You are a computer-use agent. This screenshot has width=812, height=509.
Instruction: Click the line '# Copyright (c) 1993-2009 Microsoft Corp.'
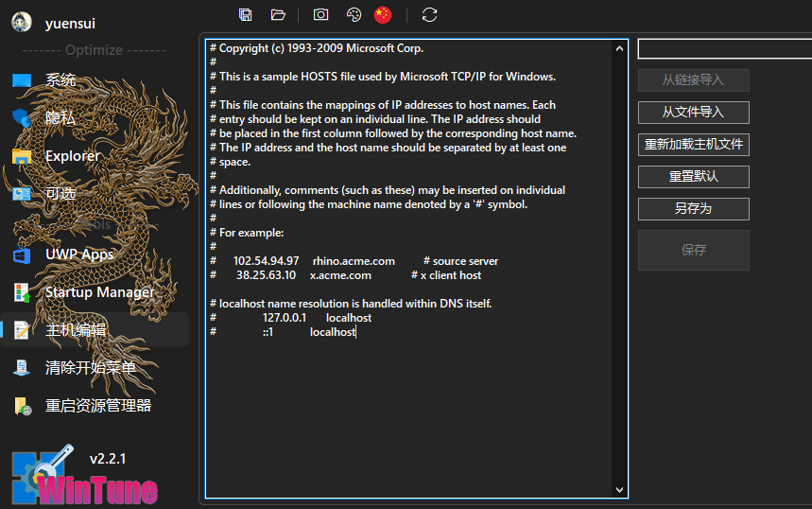click(317, 48)
